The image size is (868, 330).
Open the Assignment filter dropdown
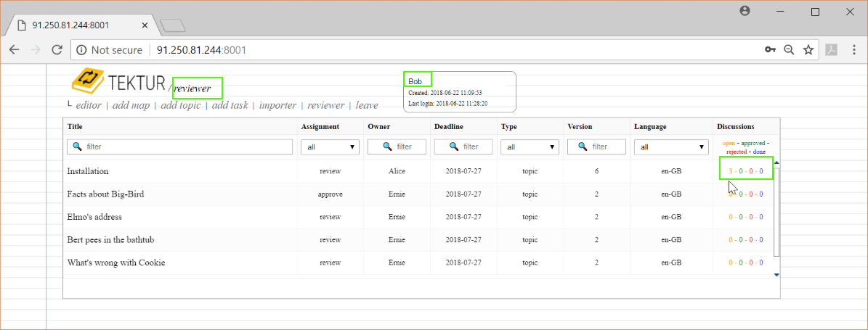click(330, 147)
